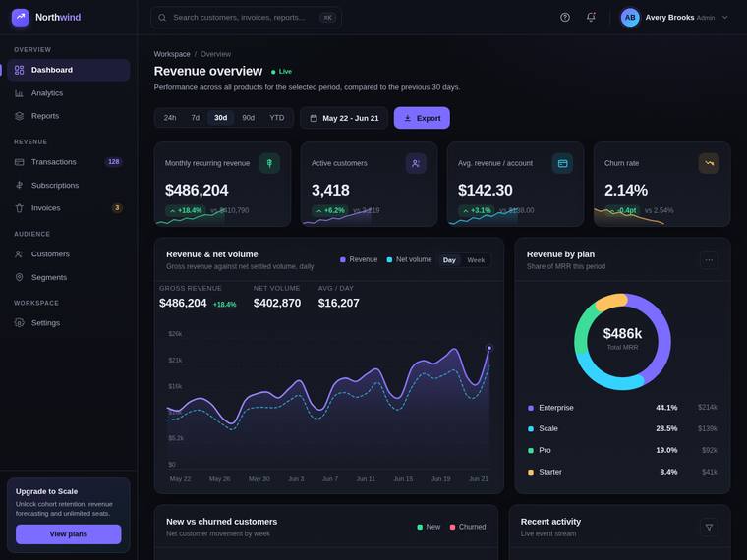Select the Pro plan row
The image size is (747, 560).
(622, 450)
